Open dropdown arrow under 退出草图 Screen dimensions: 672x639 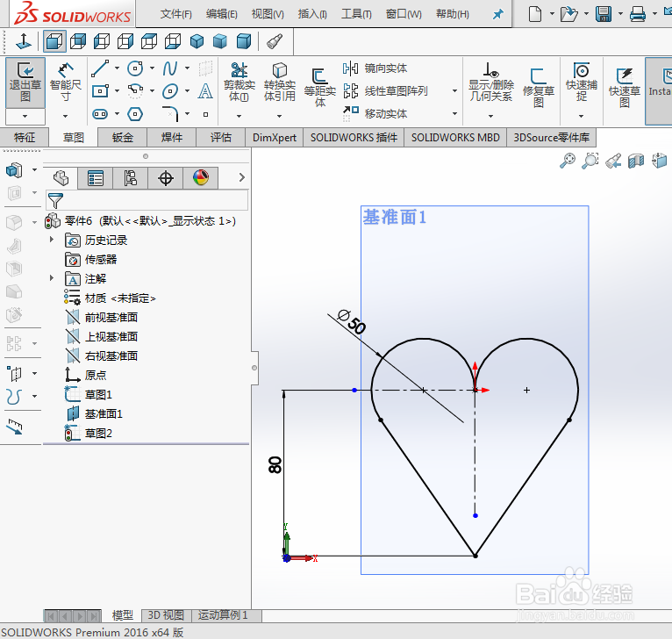(x=25, y=116)
